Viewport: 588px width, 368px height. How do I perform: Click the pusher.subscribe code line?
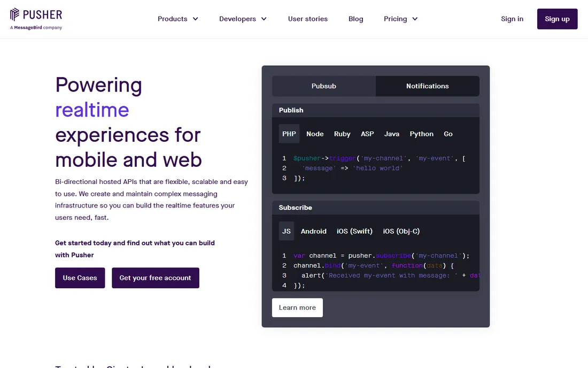tap(381, 256)
